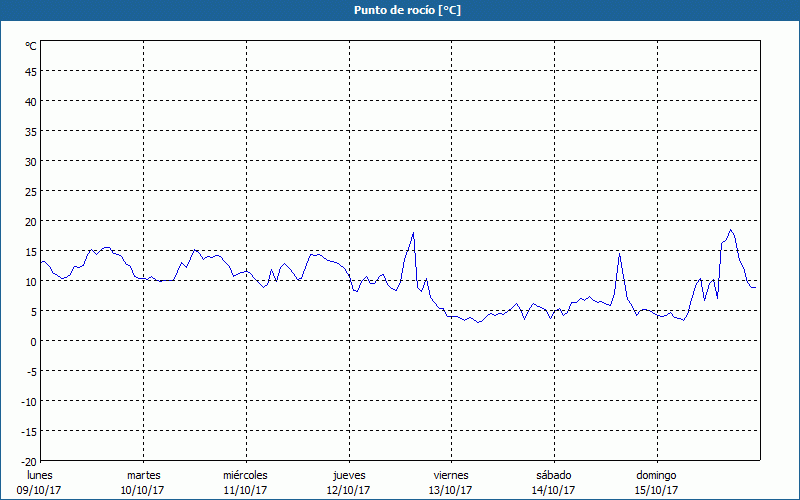Click the 0 label on the Y axis
Viewport: 800px width, 500px height.
pos(33,341)
